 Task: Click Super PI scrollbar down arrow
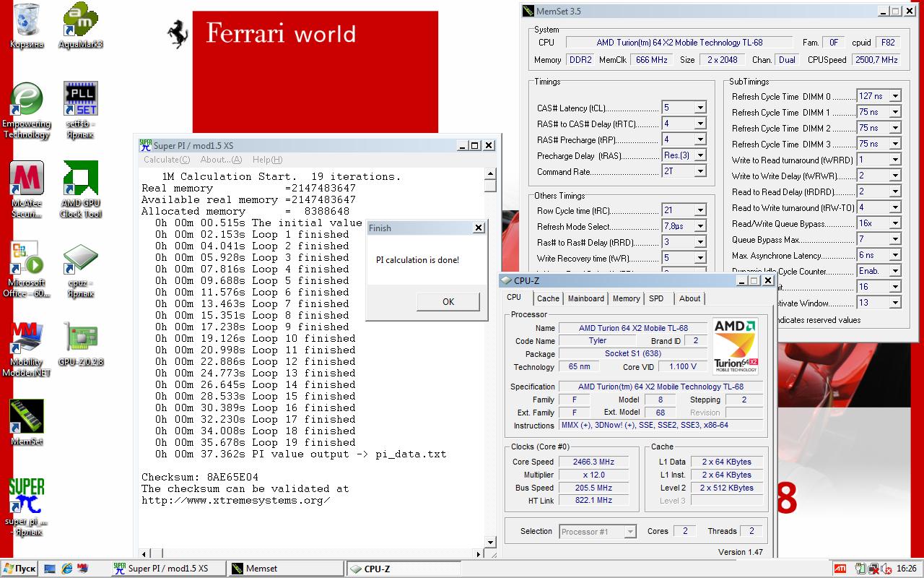pos(490,543)
